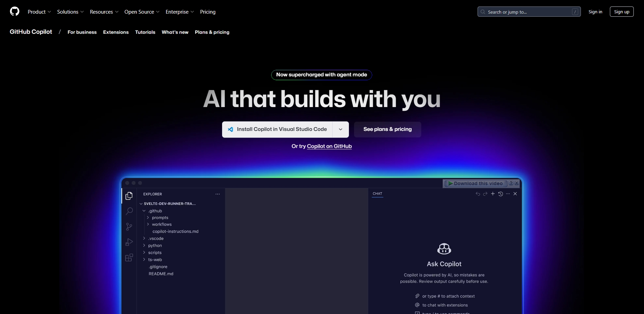Close the chat panel with the X icon
644x314 pixels.
click(515, 194)
